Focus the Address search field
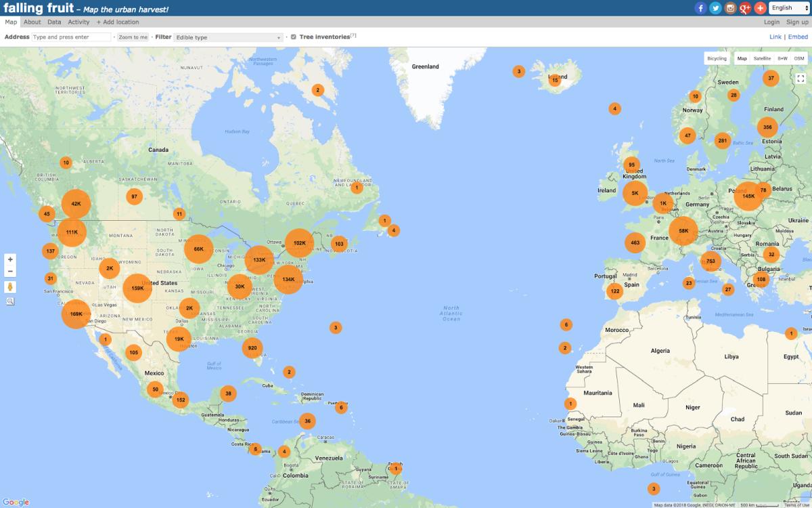The width and height of the screenshot is (812, 508). click(x=71, y=37)
